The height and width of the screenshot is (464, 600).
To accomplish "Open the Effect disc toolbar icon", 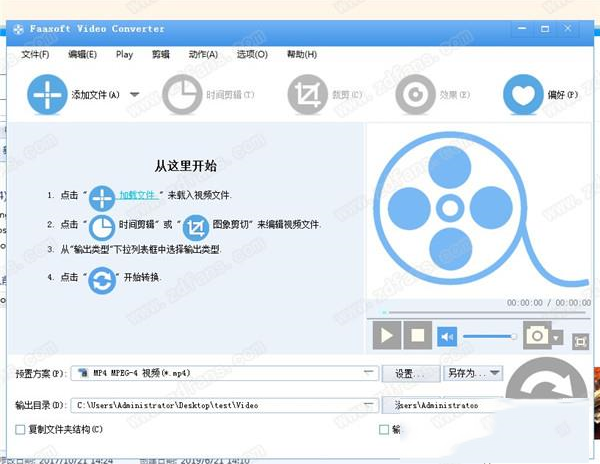I will click(415, 94).
